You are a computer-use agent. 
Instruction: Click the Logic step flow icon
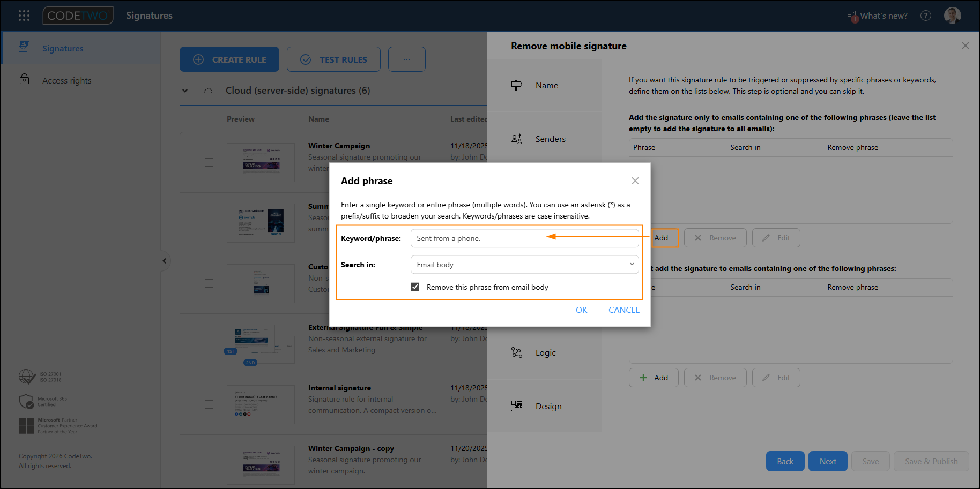point(516,352)
